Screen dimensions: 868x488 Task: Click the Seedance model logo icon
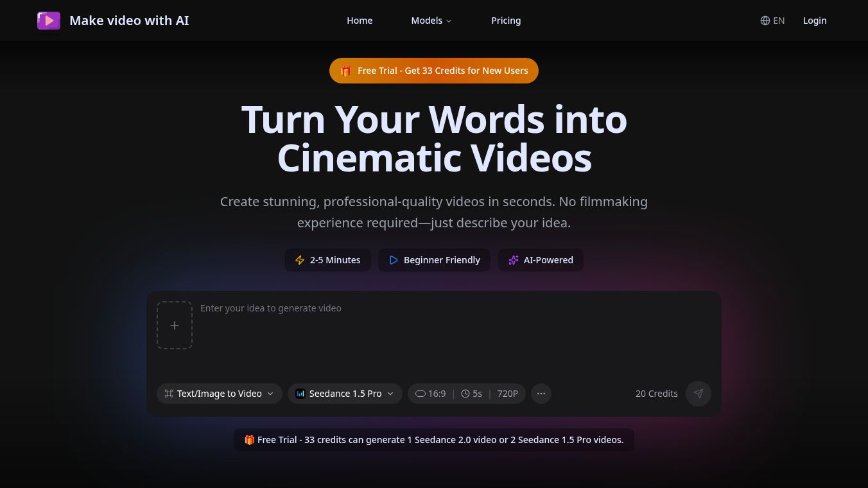[300, 394]
